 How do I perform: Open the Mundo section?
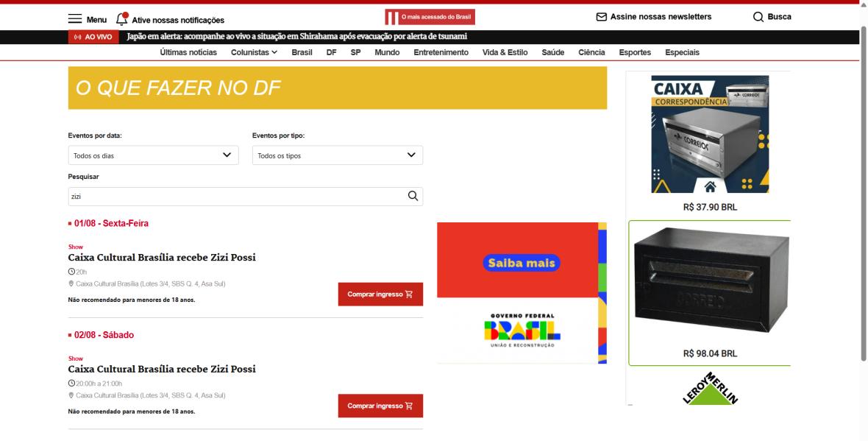387,52
